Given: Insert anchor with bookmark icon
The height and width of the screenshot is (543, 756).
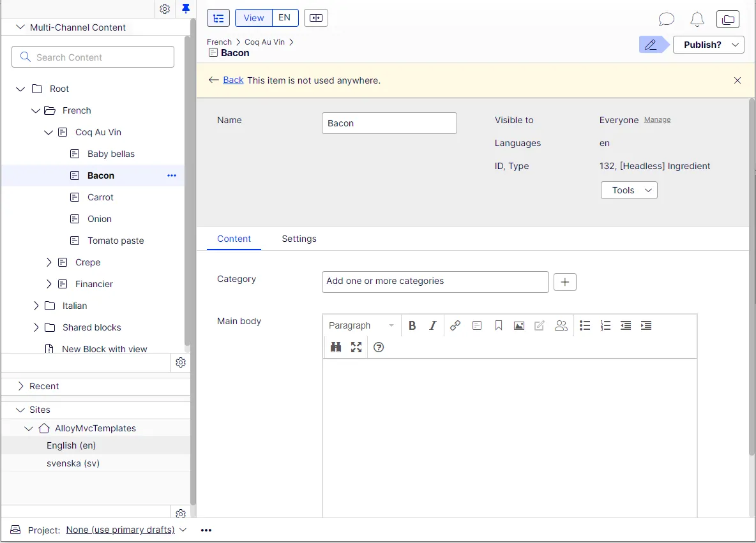Looking at the screenshot, I should (499, 325).
